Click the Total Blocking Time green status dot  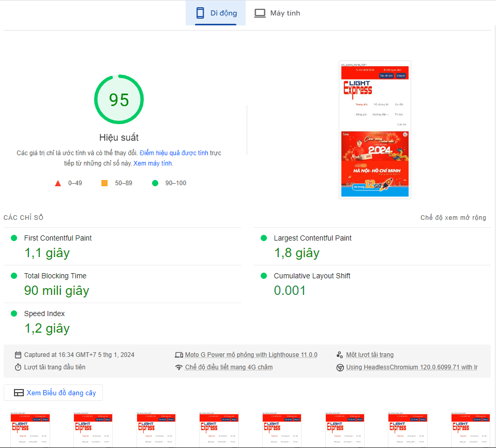click(x=14, y=276)
